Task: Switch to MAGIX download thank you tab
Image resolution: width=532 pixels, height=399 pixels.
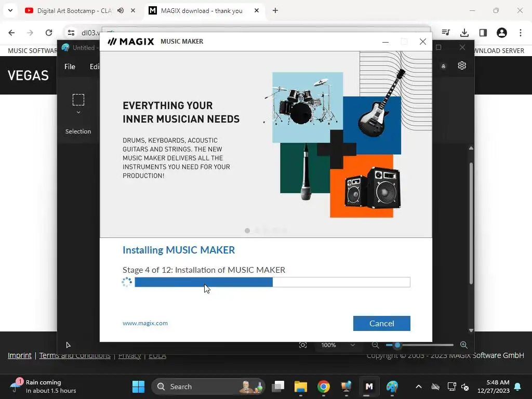Action: [202, 11]
